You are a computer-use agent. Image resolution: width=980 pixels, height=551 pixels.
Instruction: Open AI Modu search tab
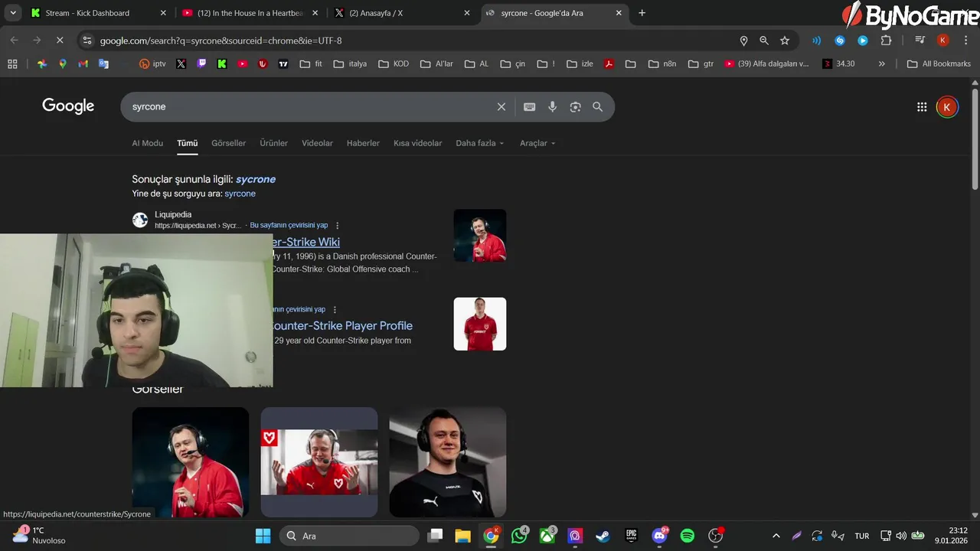coord(147,143)
